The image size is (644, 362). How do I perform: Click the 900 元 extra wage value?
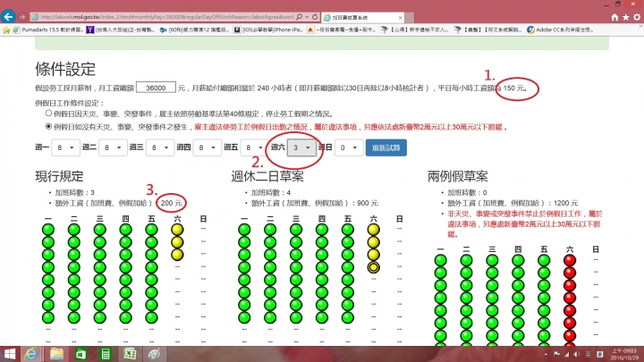pos(368,203)
